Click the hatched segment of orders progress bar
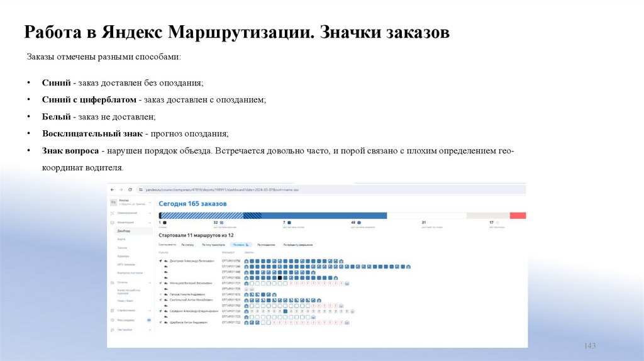Viewport: 644px width, 361px height. click(203, 216)
